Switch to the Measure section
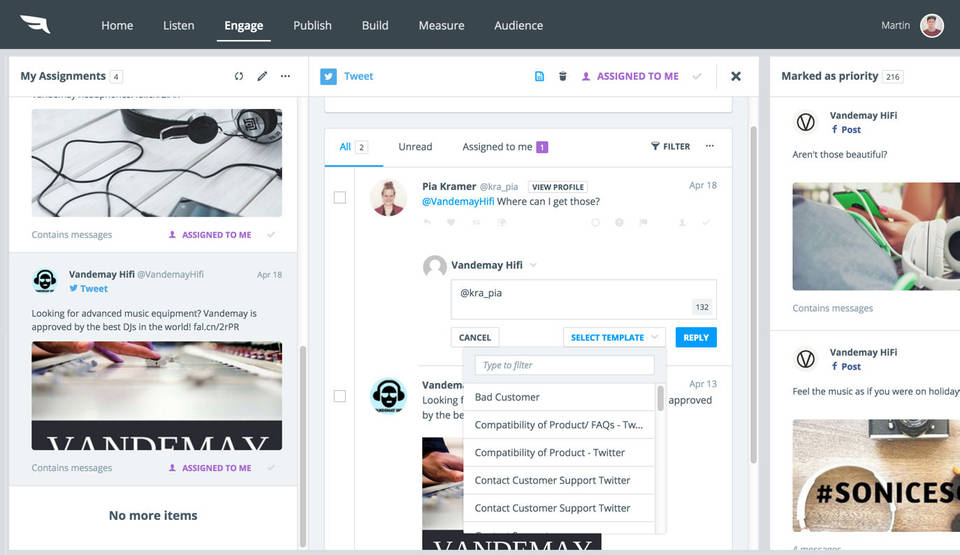 [441, 25]
